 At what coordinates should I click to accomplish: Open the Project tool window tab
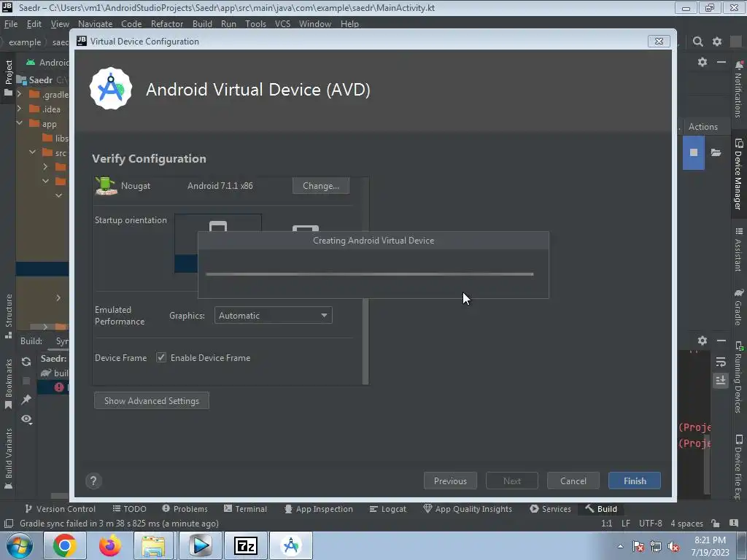coord(8,77)
